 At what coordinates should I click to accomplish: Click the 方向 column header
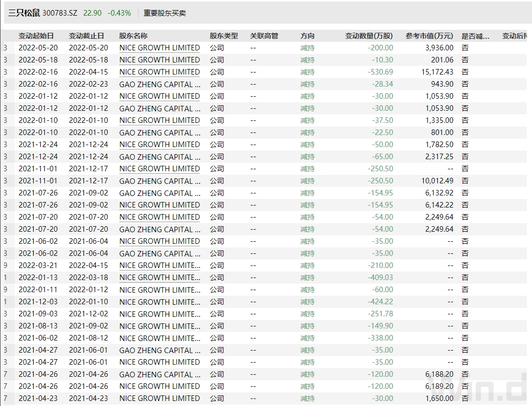[x=308, y=36]
